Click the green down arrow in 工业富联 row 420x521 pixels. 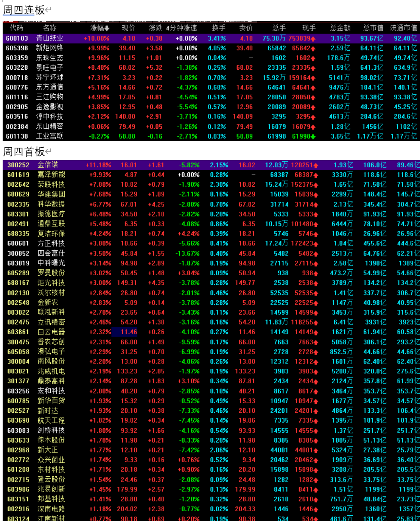point(313,137)
